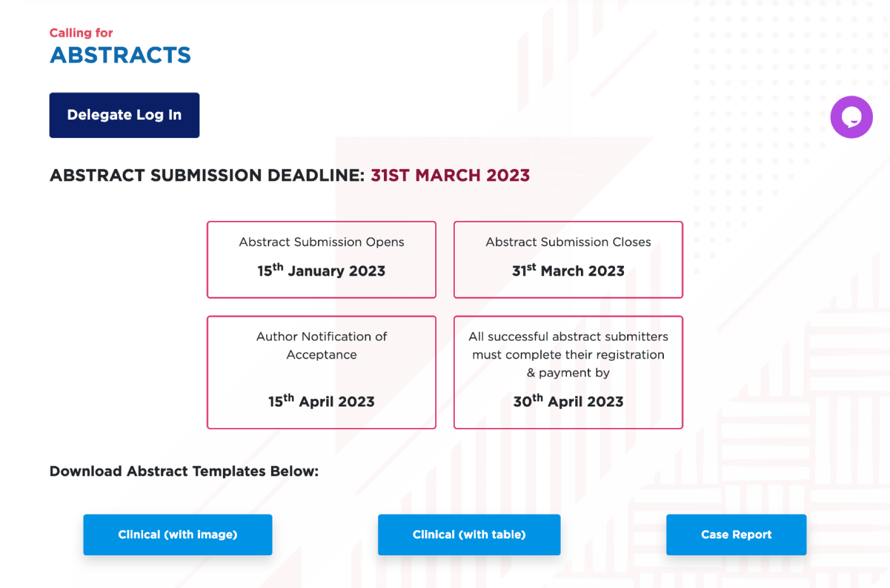Select the 15th April 2023 date
Image resolution: width=890 pixels, height=588 pixels.
322,401
